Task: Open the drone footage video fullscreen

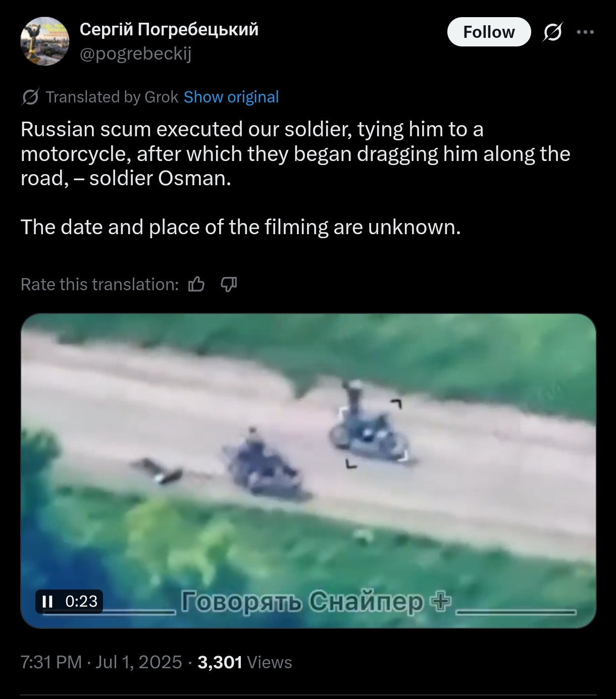Action: [308, 470]
